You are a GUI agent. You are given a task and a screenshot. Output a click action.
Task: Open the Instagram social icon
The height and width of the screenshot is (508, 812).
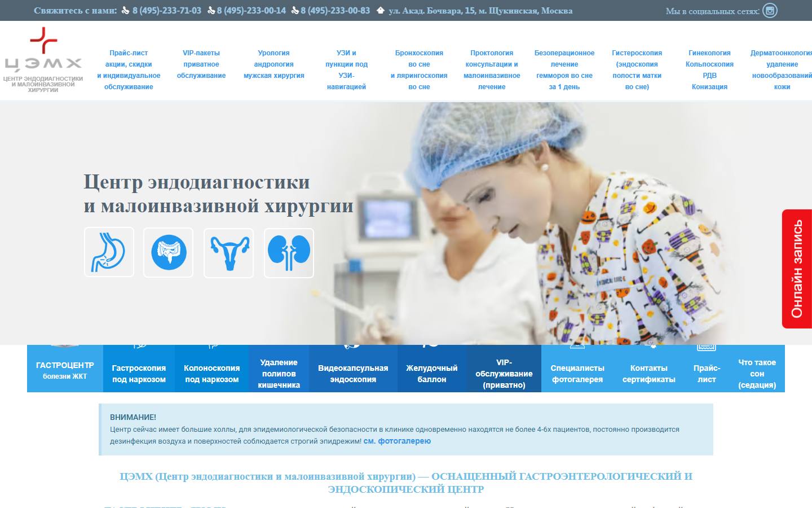pyautogui.click(x=770, y=11)
